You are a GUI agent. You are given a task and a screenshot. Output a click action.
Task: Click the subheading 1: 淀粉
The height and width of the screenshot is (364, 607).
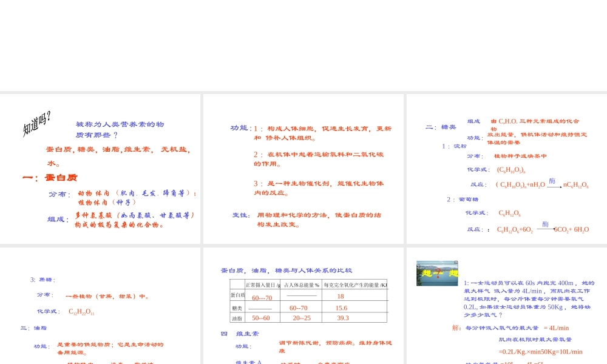[455, 146]
